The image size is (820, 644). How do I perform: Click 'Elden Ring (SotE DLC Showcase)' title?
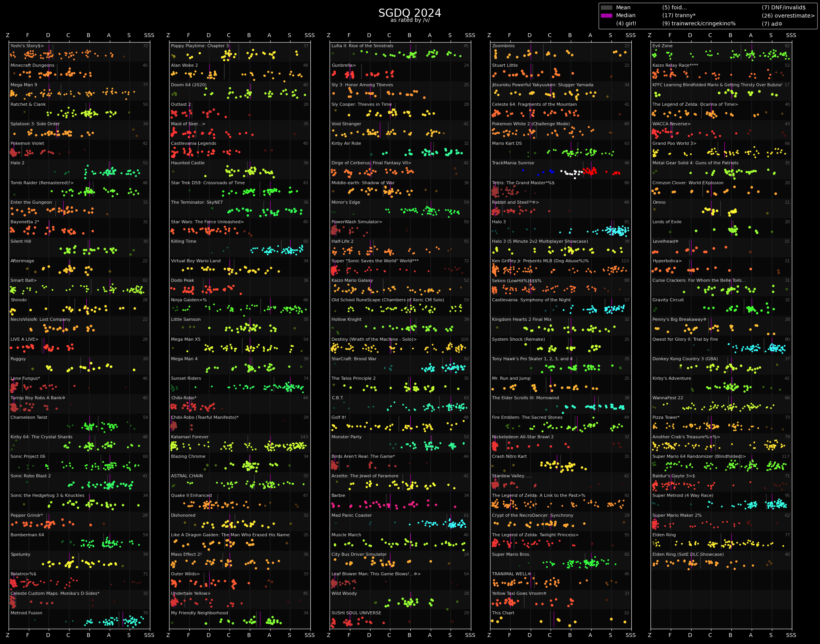coord(688,555)
